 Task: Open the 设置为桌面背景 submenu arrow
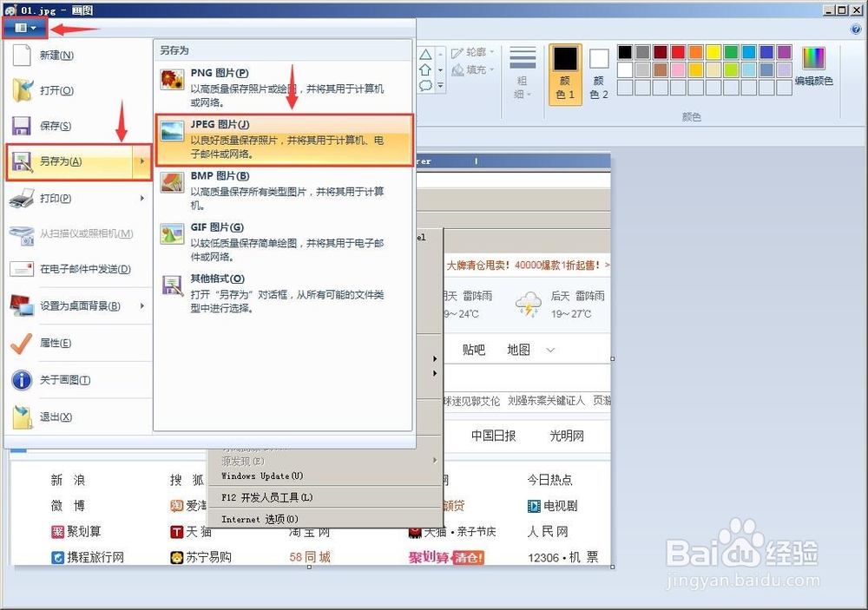pos(144,305)
